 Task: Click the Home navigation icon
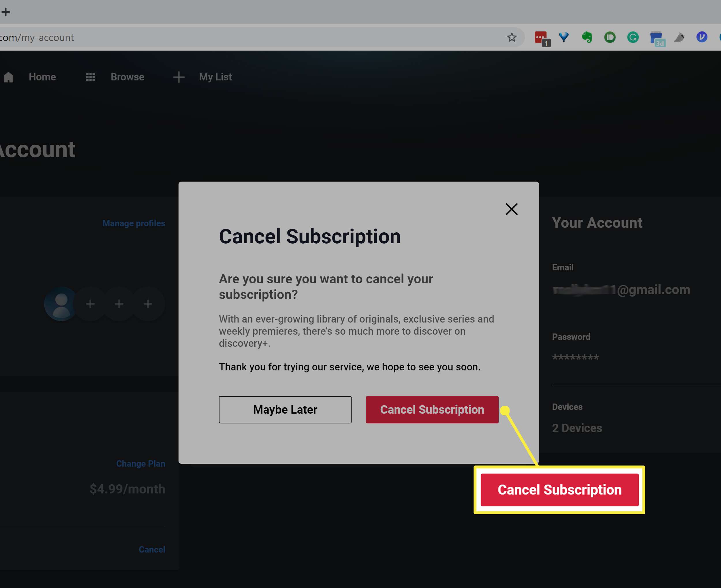[9, 77]
